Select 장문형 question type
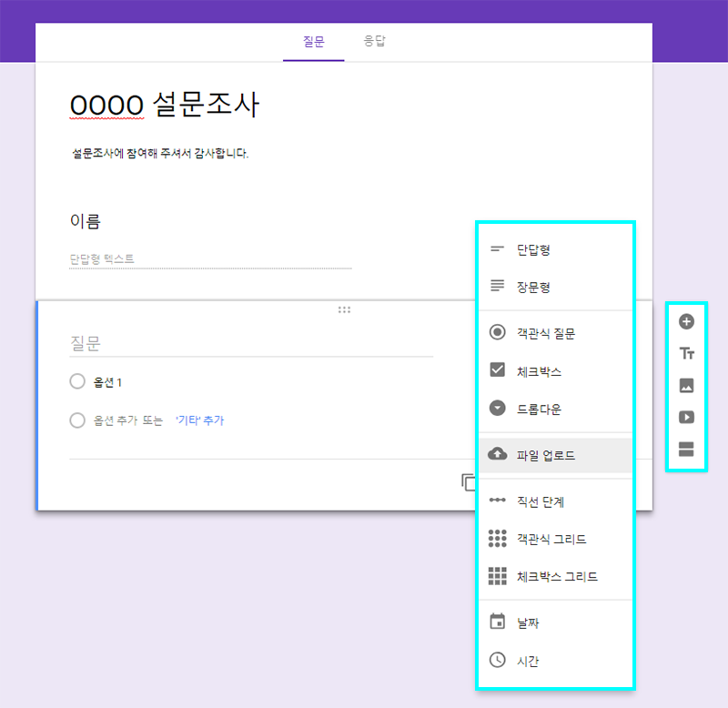Image resolution: width=728 pixels, height=708 pixels. coord(555,287)
